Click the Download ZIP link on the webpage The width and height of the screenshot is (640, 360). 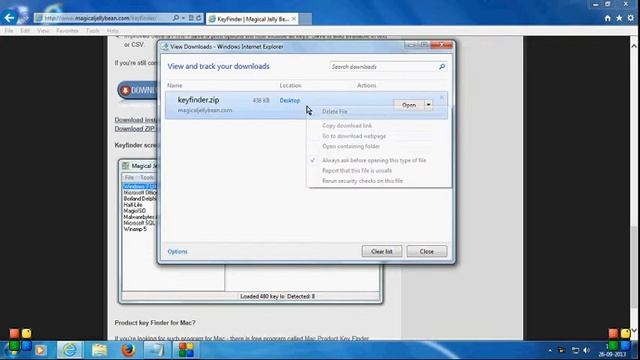pos(135,129)
